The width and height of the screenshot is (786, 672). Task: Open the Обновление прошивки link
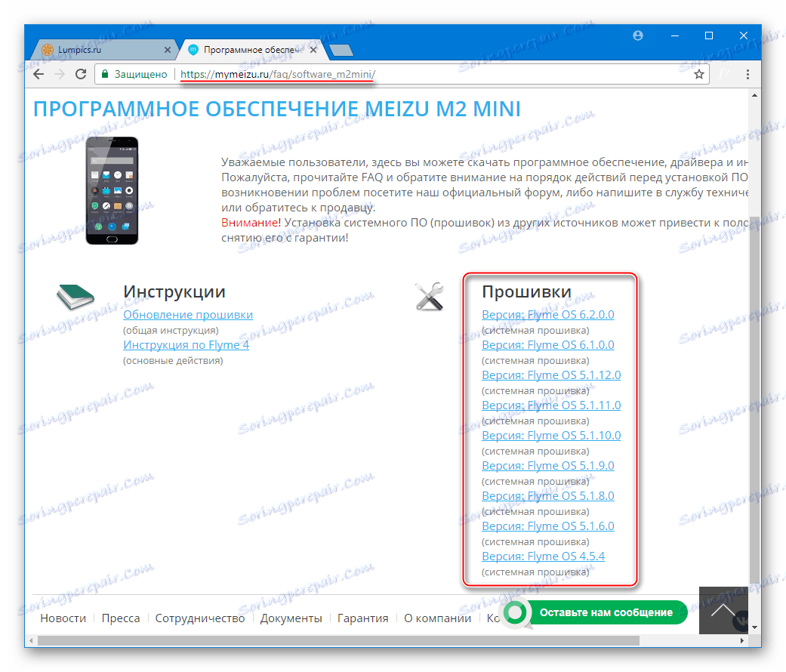coord(188,315)
